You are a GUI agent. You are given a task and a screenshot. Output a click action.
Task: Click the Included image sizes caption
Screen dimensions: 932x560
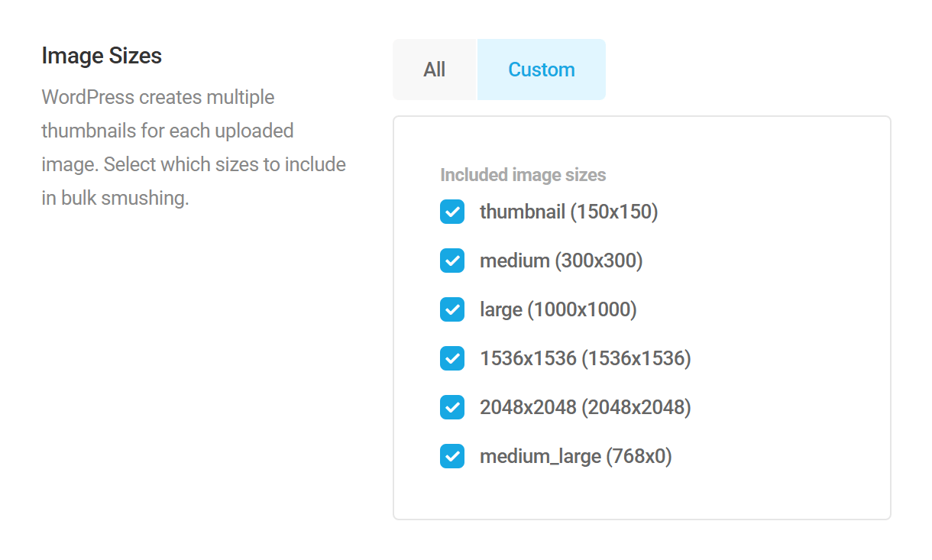(523, 175)
